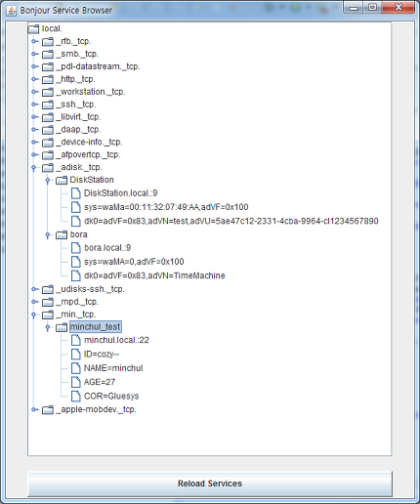Click the DiskStation folder icon
This screenshot has width=420, height=504.
(x=62, y=180)
